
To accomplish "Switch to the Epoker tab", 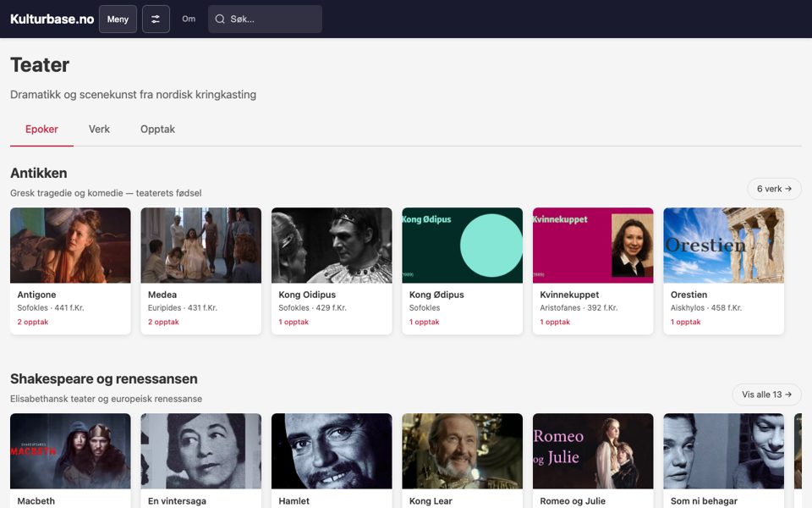I will [41, 129].
